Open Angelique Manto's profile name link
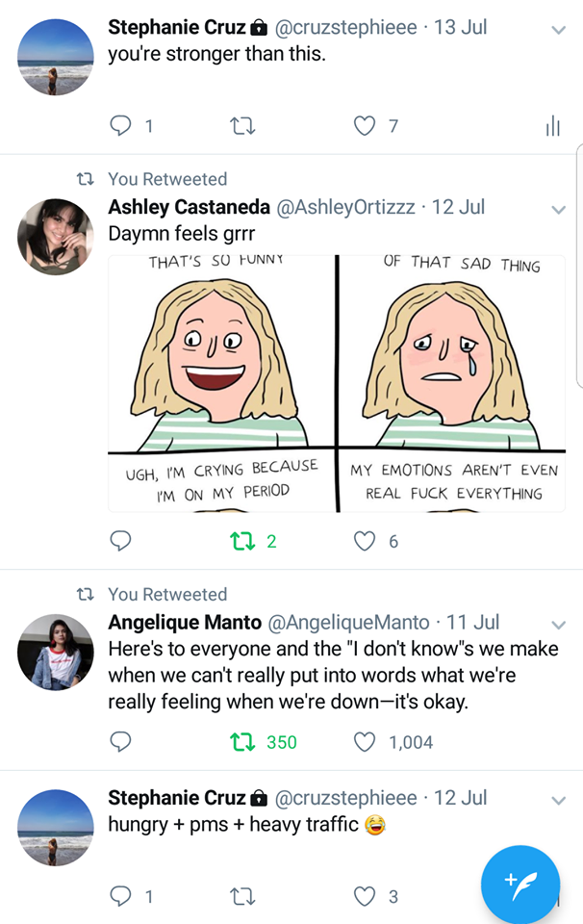583x924 pixels. coord(188,623)
